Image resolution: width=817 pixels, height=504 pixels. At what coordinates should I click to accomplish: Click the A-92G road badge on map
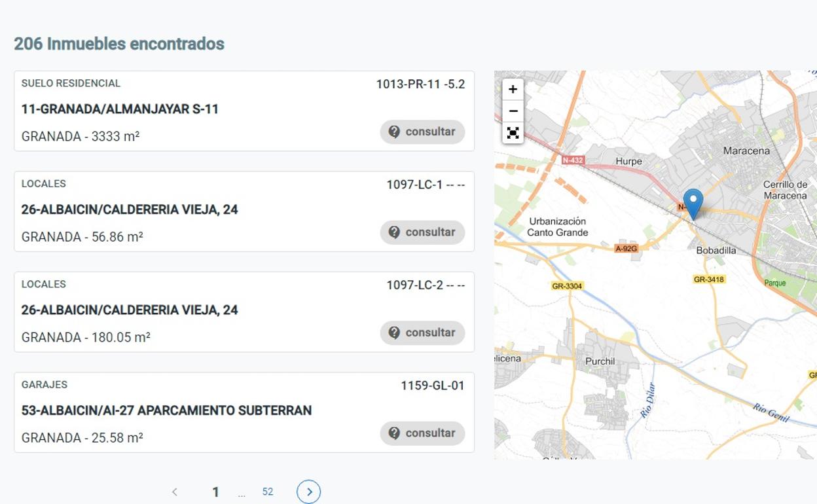[626, 249]
